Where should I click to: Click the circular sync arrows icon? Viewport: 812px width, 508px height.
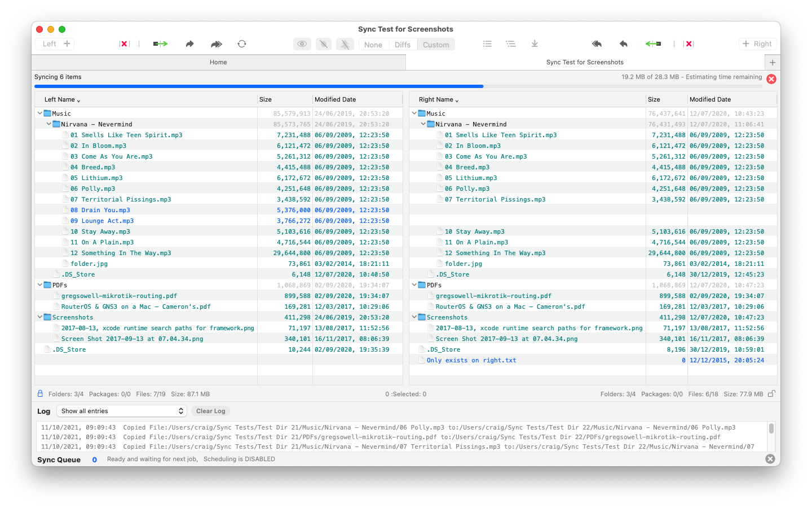(242, 44)
